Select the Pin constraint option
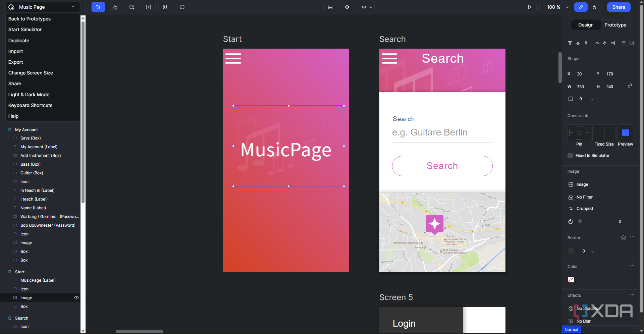The width and height of the screenshot is (644, 334). tap(579, 133)
